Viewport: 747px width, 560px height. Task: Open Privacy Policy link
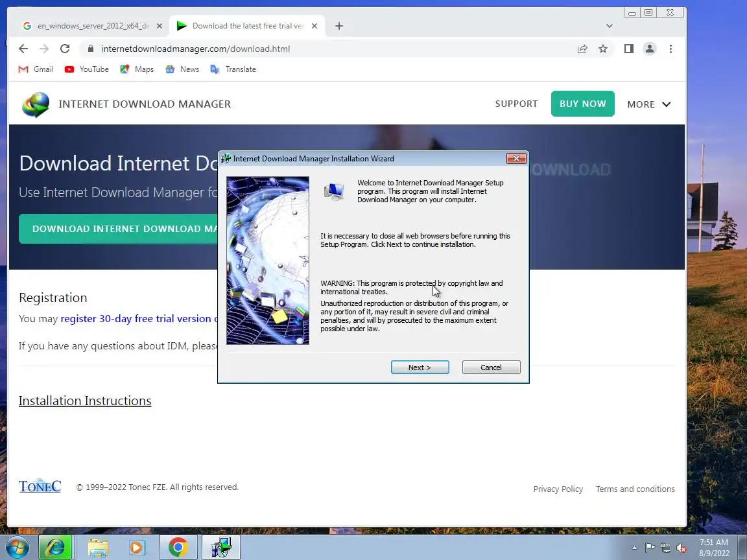[x=558, y=489]
